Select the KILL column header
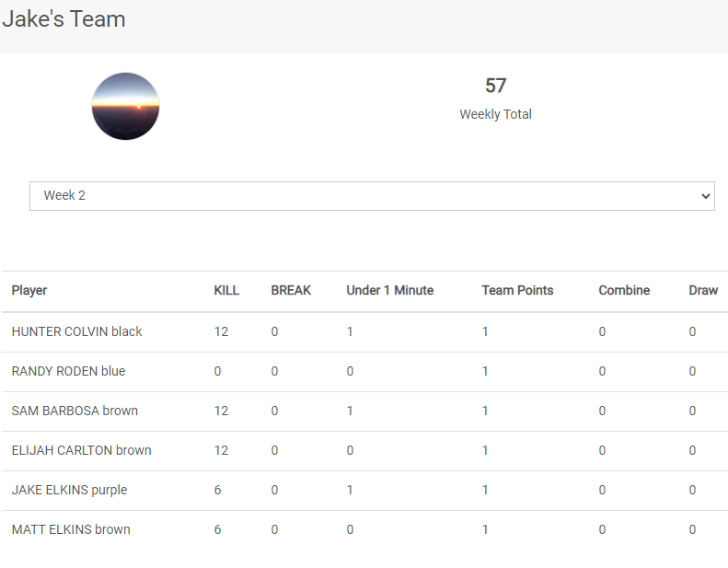 [226, 290]
